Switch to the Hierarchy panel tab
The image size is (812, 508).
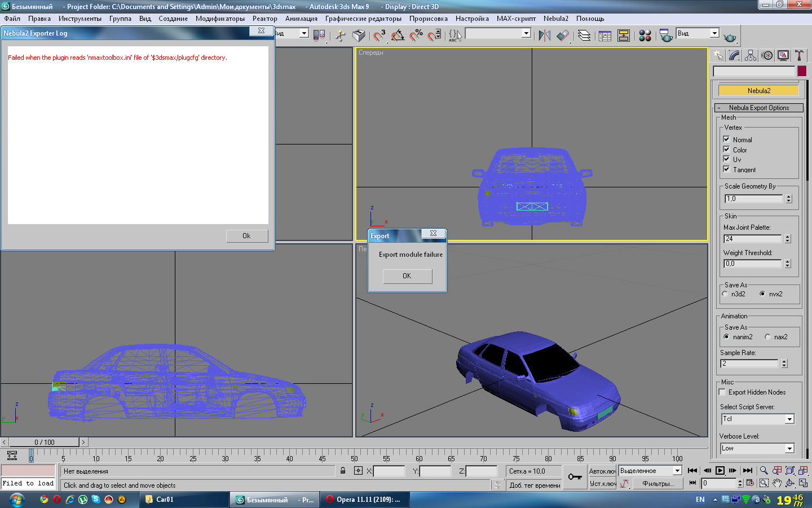point(751,55)
